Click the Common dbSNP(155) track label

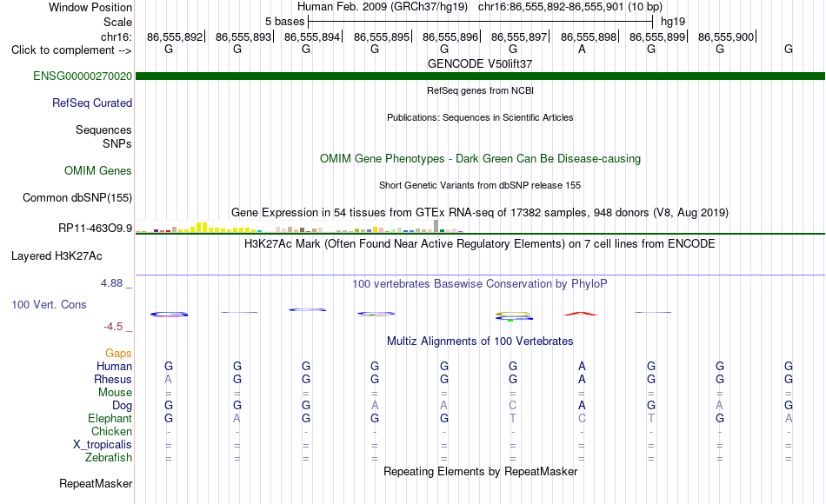[x=77, y=197]
